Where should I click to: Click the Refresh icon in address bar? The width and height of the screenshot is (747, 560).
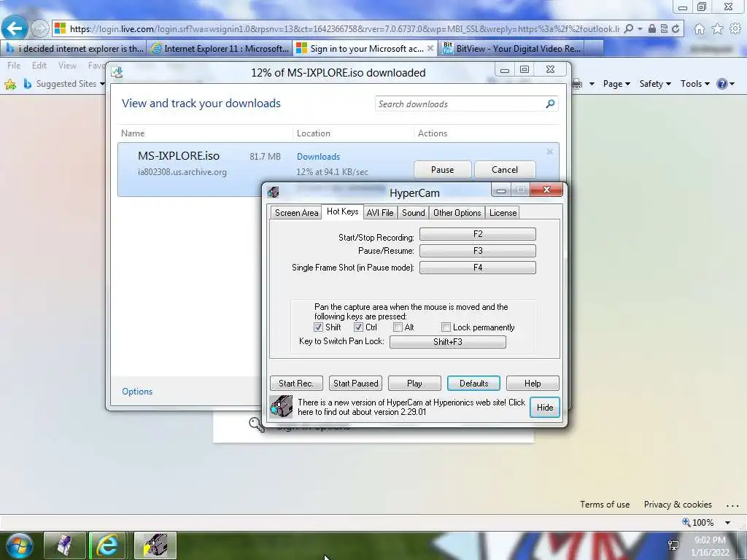(x=676, y=29)
